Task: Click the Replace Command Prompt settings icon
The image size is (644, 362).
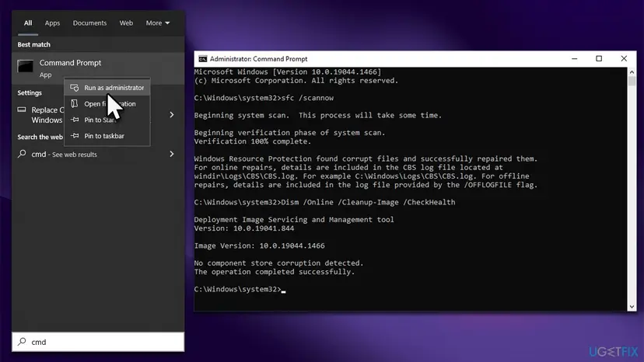Action: pos(21,110)
